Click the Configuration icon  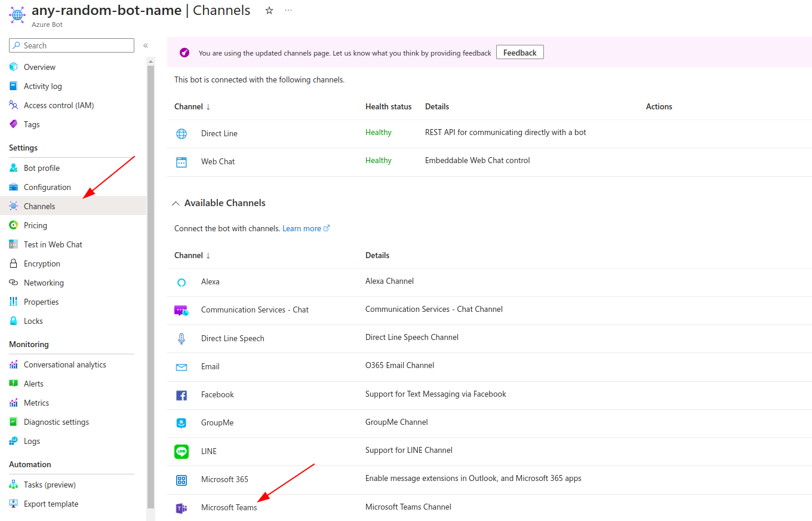[x=14, y=187]
